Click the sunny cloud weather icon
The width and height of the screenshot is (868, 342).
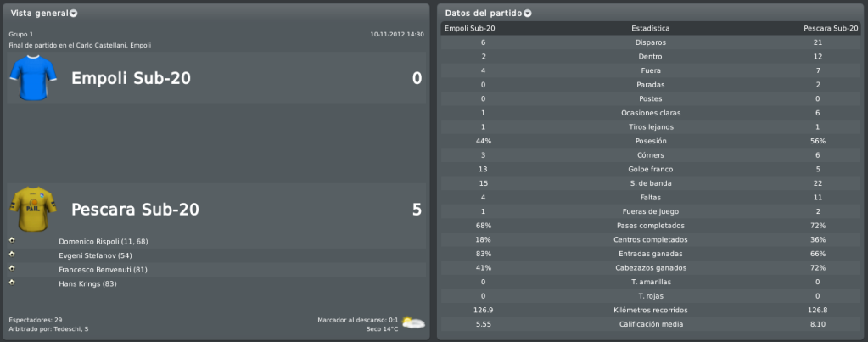click(x=413, y=323)
